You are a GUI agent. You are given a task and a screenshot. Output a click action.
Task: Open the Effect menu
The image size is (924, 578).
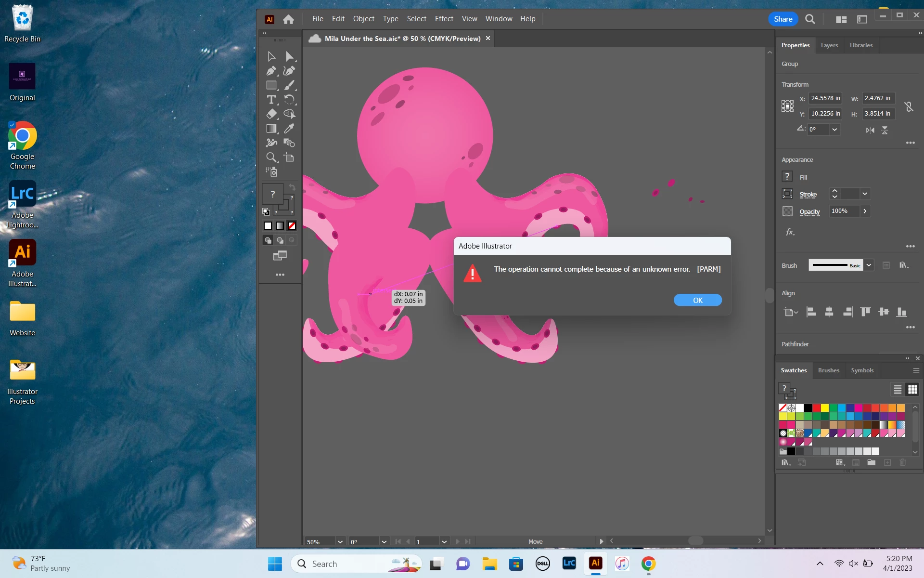tap(444, 19)
